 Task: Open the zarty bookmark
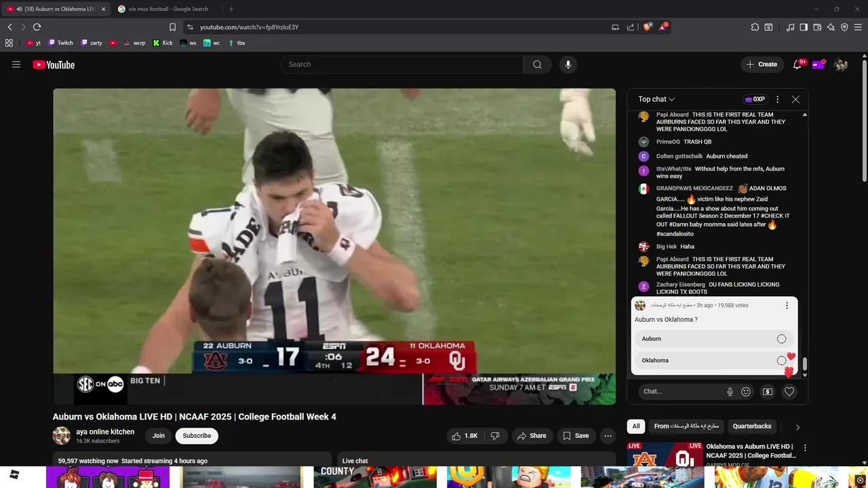coord(92,43)
